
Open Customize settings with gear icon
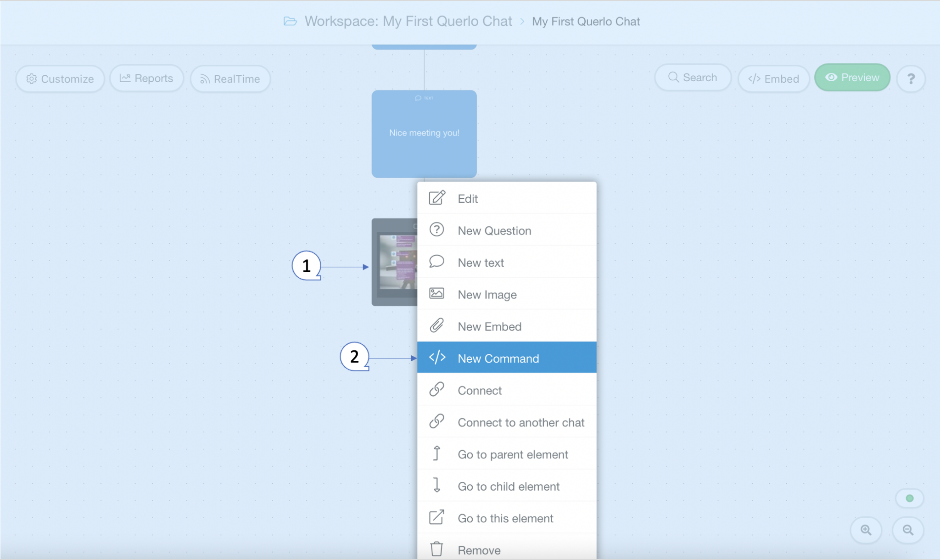pyautogui.click(x=60, y=79)
